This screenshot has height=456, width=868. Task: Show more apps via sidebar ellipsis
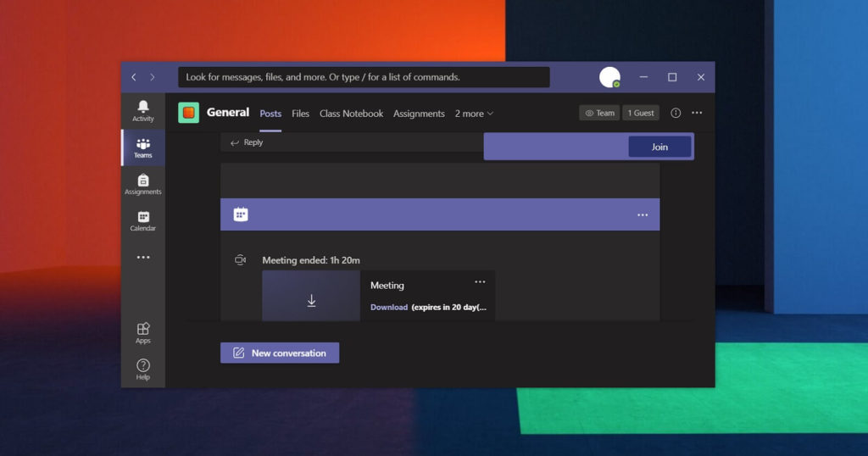(142, 258)
